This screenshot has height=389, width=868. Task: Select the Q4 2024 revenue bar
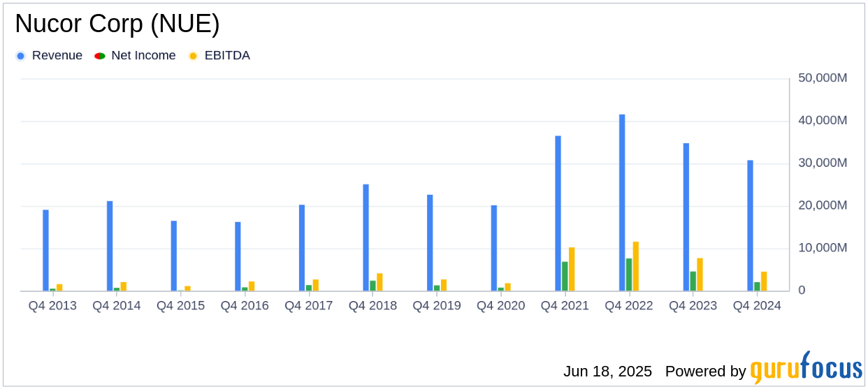pyautogui.click(x=750, y=226)
